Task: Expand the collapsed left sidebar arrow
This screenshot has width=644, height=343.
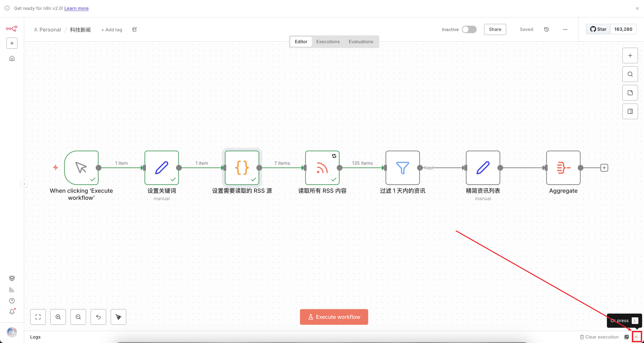Action: 24,184
